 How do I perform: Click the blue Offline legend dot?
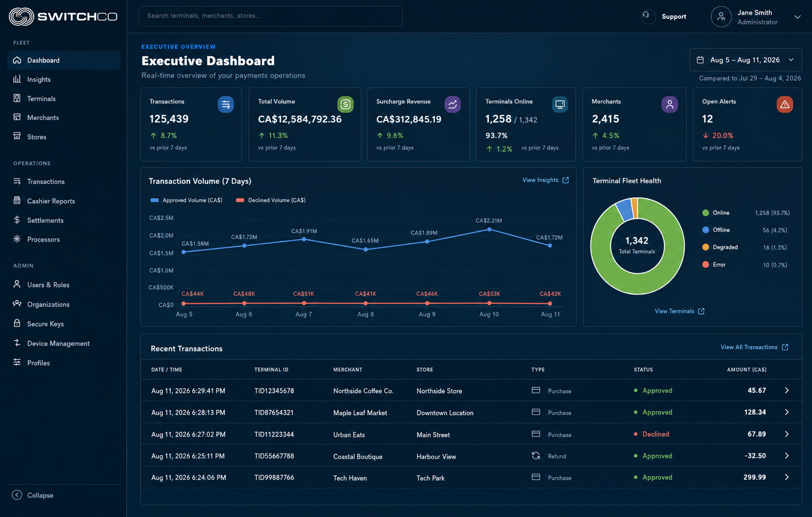[706, 230]
